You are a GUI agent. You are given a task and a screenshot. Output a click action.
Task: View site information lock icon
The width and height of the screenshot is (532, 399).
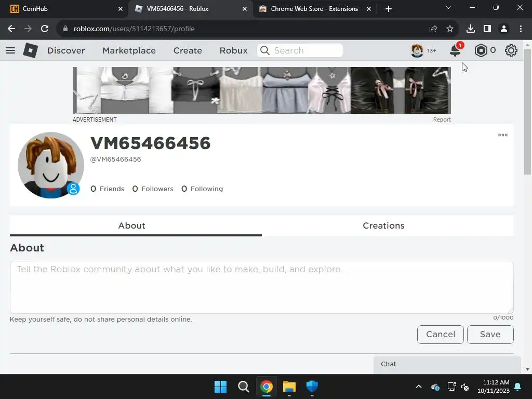65,29
